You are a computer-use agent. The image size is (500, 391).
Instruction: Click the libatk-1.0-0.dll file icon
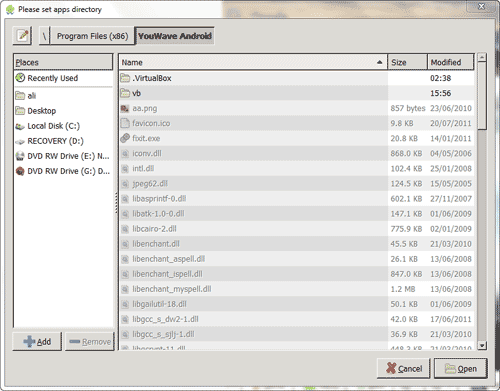125,214
